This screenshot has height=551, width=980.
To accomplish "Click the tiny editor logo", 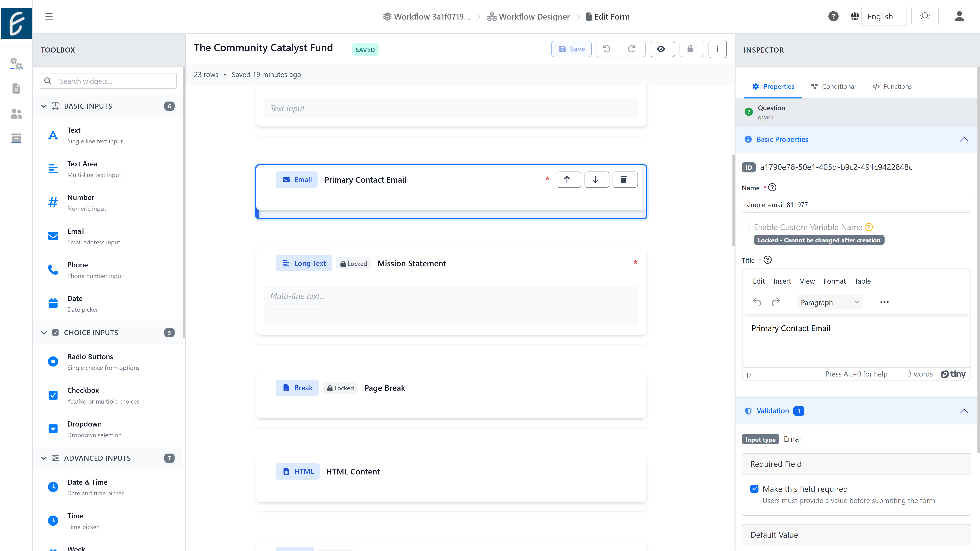I will click(953, 374).
